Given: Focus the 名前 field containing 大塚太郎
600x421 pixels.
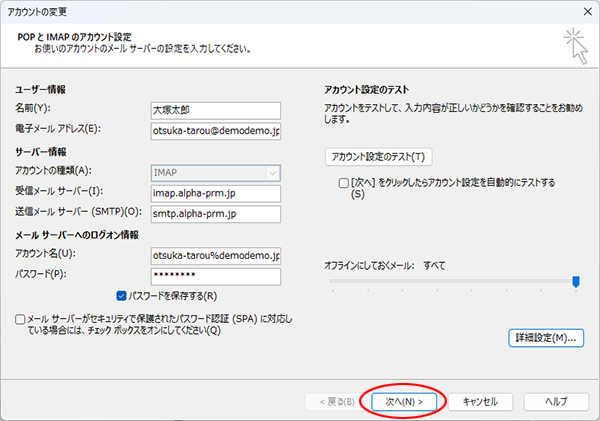Looking at the screenshot, I should pos(214,108).
